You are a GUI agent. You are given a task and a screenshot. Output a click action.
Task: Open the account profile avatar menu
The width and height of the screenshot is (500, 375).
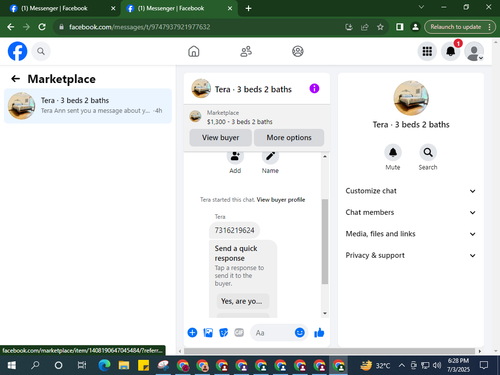pos(474,51)
